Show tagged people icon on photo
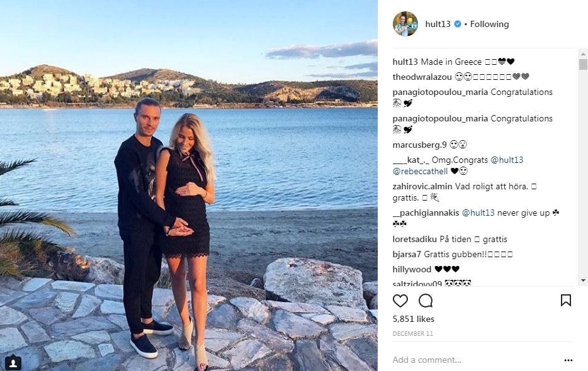Viewport: 588px width, 371px height. [13, 363]
